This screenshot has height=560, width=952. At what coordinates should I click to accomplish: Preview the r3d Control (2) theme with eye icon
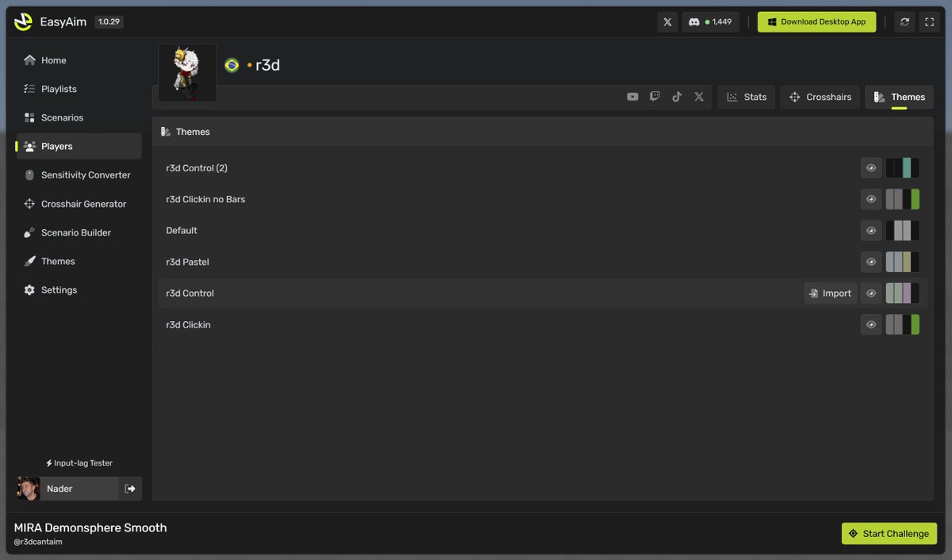tap(871, 167)
